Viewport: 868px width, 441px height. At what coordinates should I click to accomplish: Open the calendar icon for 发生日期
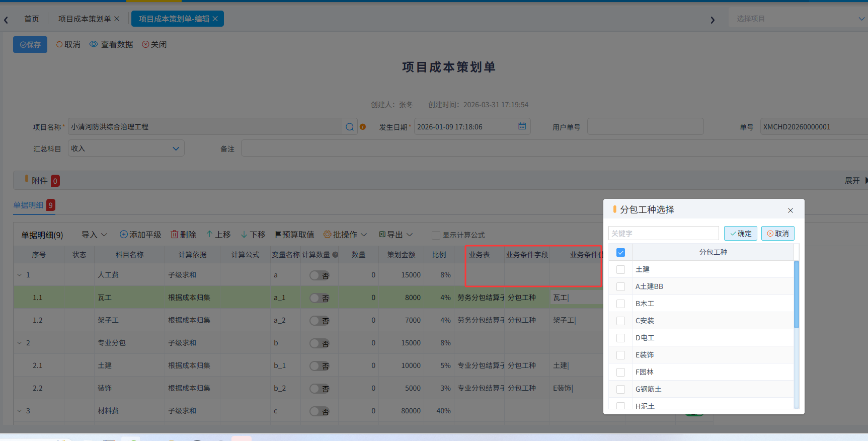click(522, 126)
